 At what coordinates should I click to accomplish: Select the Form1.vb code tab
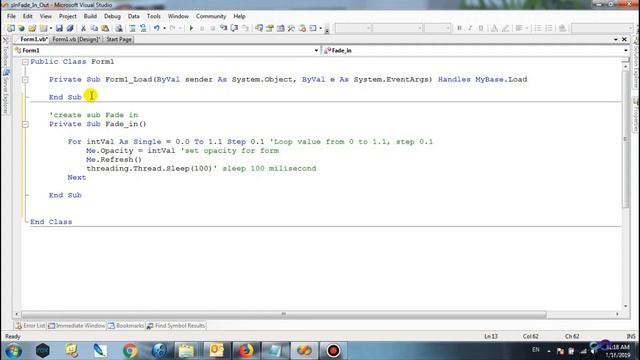pos(33,40)
